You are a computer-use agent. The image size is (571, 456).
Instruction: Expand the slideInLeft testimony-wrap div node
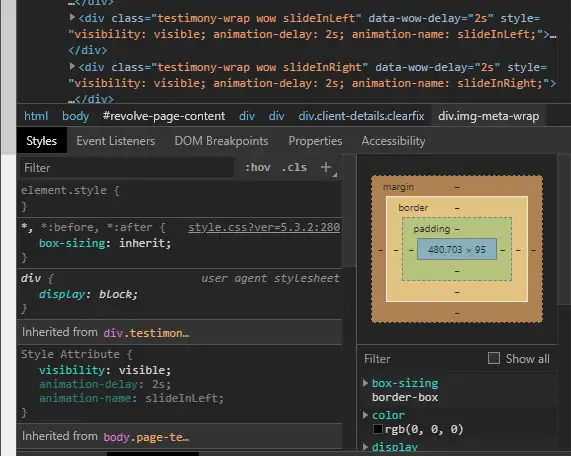click(x=72, y=17)
